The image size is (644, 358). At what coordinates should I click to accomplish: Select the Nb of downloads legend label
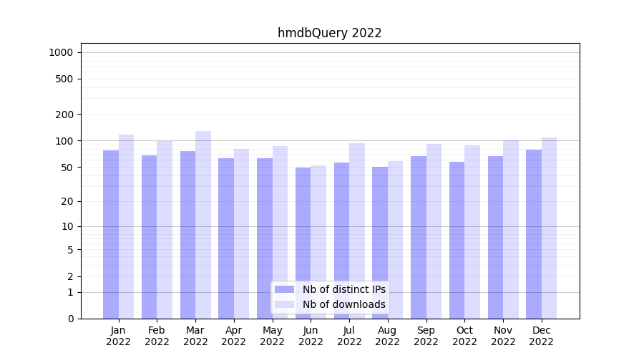[x=343, y=304]
